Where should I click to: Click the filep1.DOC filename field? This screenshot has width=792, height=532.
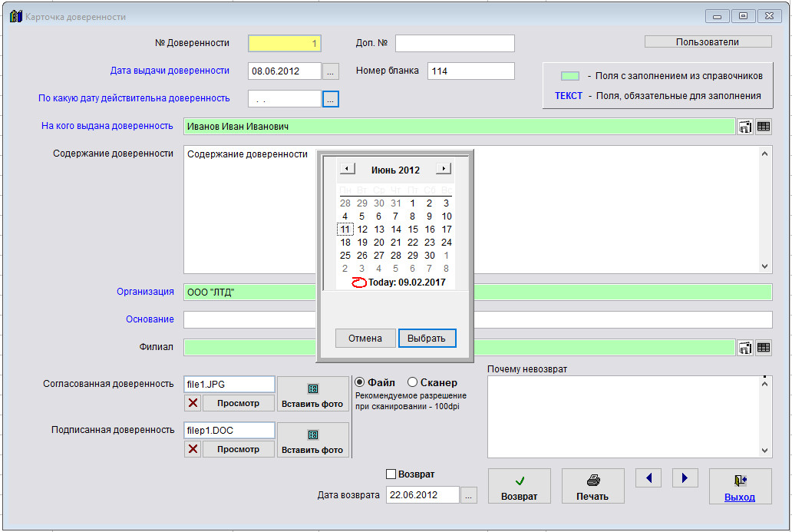[x=229, y=431]
